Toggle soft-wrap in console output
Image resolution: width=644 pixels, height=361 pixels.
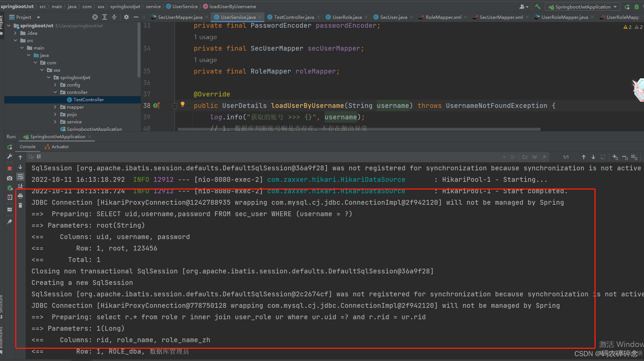20,177
